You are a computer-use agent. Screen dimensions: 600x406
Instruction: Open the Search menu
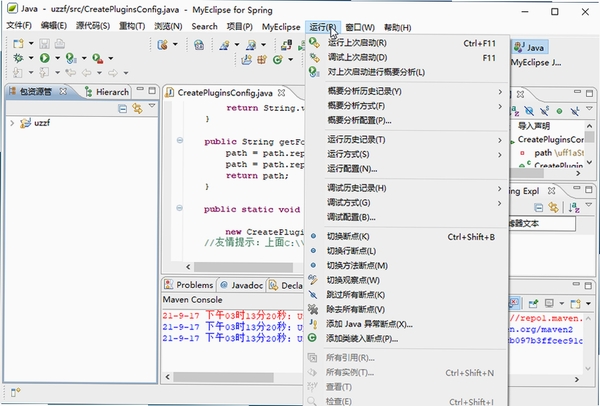coord(204,26)
